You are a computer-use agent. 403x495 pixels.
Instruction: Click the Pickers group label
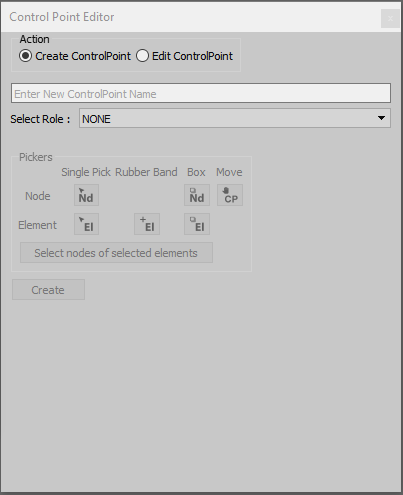pos(36,157)
